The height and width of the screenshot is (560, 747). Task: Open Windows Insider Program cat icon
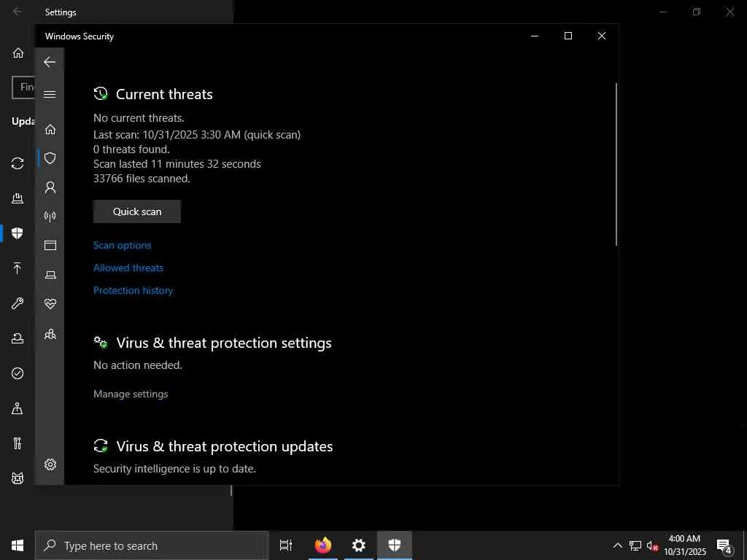click(18, 478)
